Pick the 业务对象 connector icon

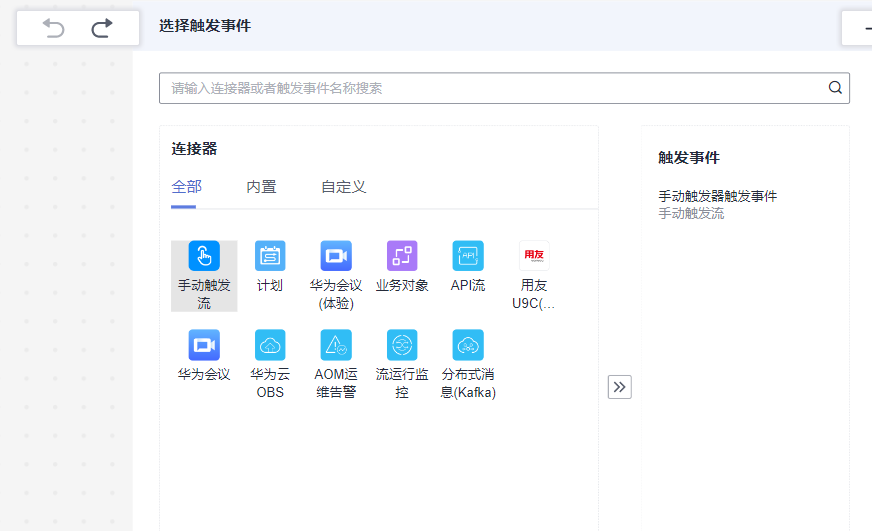402,256
